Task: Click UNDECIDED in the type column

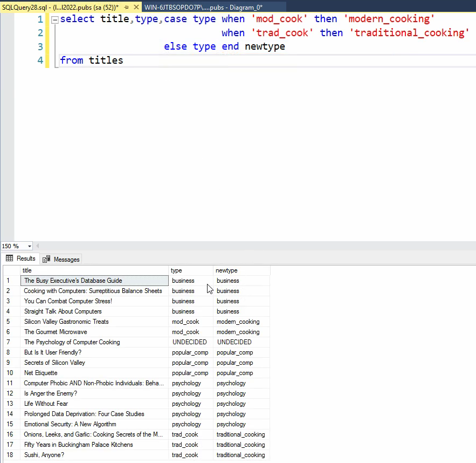Action: 191,342
